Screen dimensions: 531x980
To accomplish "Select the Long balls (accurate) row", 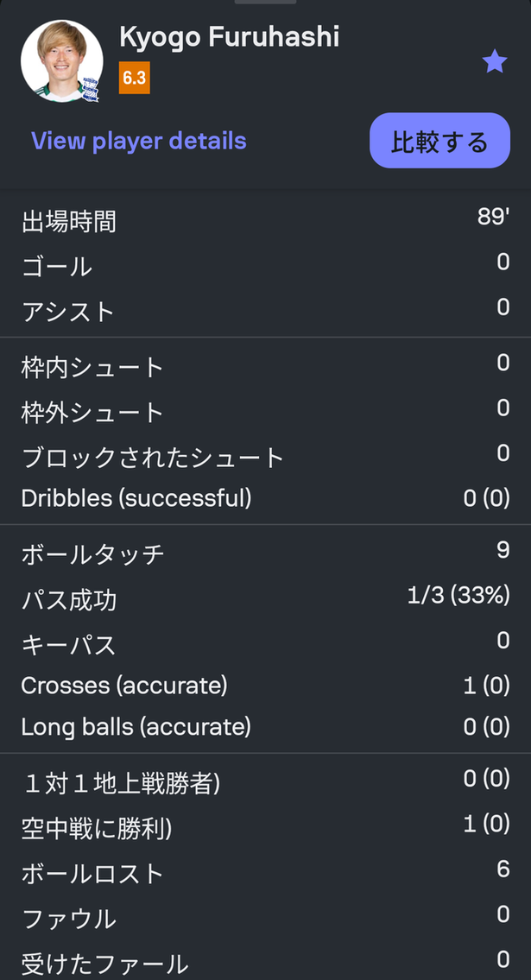I will 265,726.
